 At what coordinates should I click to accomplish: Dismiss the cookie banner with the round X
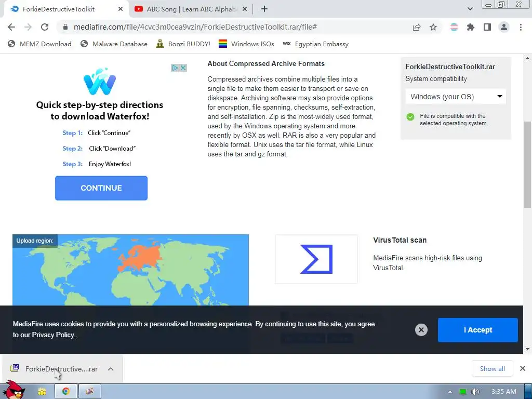[x=421, y=330]
